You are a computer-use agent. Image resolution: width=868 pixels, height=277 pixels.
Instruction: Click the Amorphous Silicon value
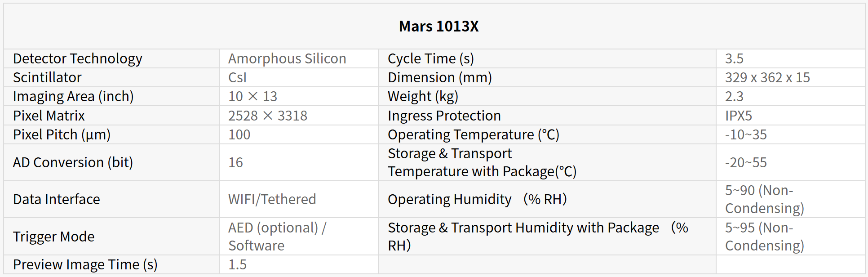pyautogui.click(x=287, y=58)
